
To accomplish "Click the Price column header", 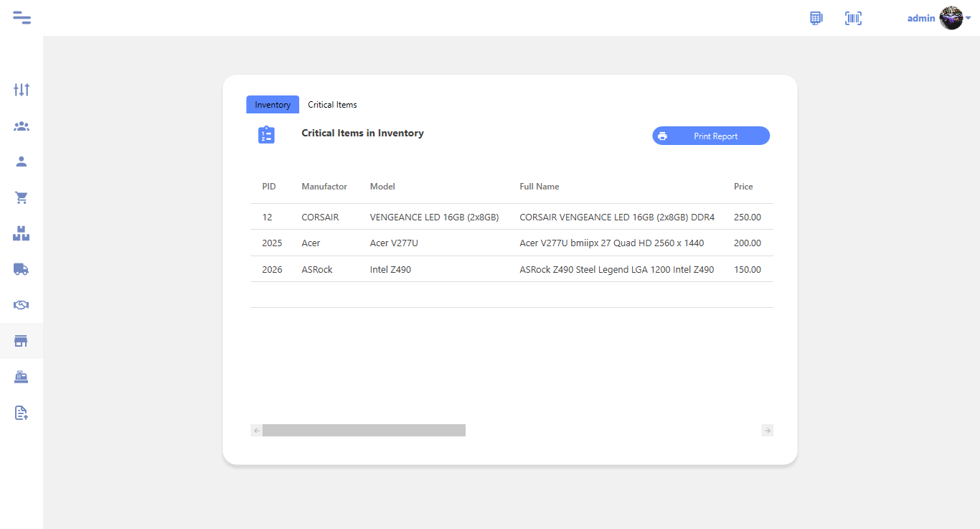I will coord(743,187).
